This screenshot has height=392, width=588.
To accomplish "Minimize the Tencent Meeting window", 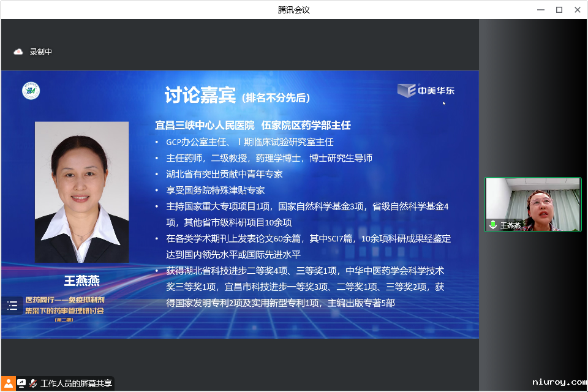I will coord(541,9).
